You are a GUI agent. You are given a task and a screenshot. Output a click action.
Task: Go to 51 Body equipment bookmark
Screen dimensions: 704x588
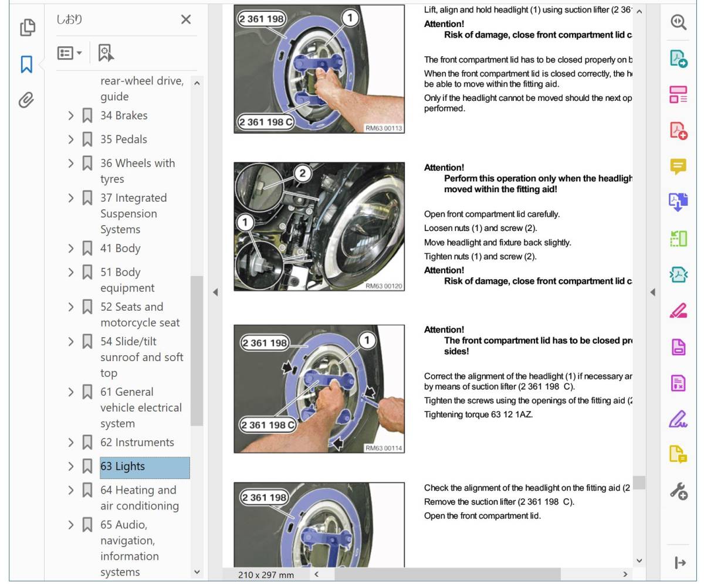pos(127,280)
